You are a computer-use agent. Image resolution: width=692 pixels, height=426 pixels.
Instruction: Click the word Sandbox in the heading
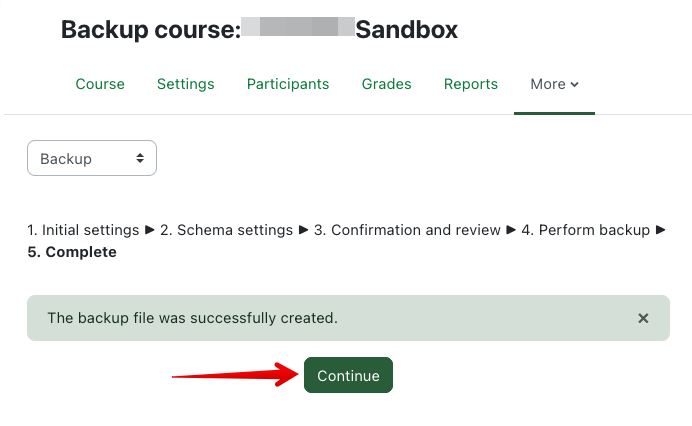[x=407, y=30]
